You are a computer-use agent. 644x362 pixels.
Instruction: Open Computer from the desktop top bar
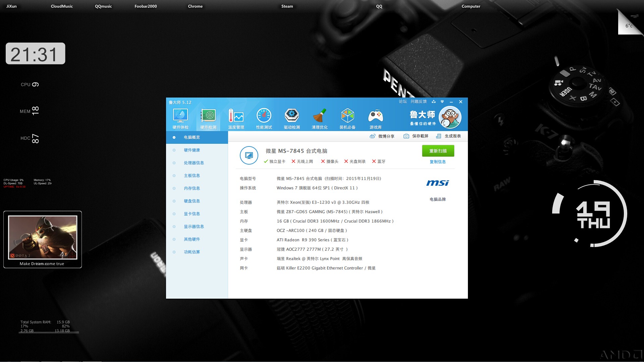coord(471,6)
